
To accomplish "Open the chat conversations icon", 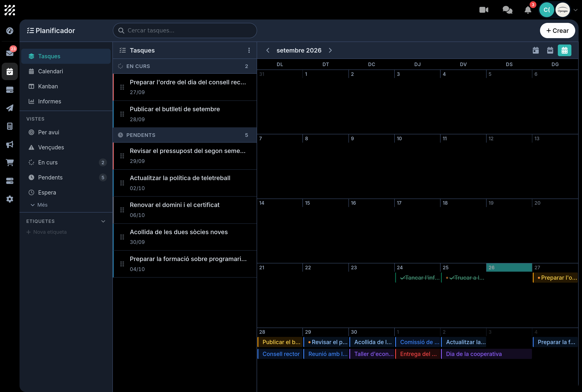I will tap(507, 10).
